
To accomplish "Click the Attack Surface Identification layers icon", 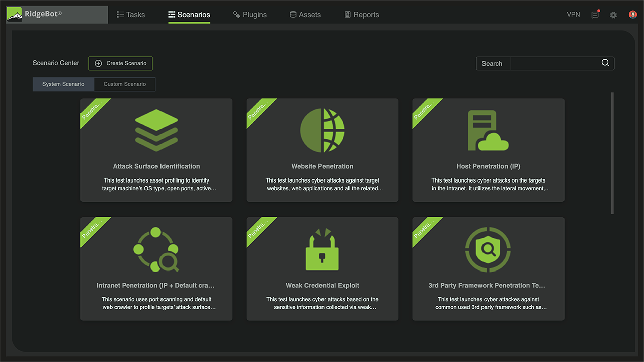I will pos(156,130).
